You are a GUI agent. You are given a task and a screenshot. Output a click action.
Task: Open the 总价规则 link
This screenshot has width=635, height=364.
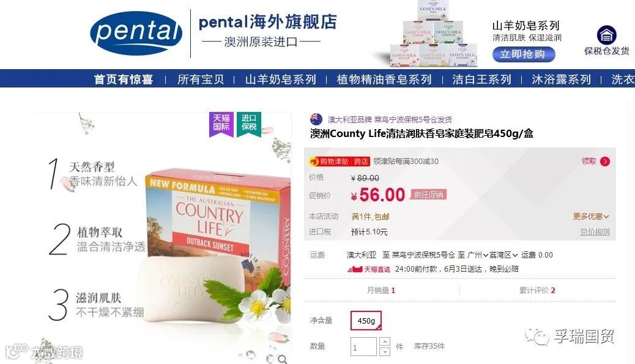[x=595, y=232]
